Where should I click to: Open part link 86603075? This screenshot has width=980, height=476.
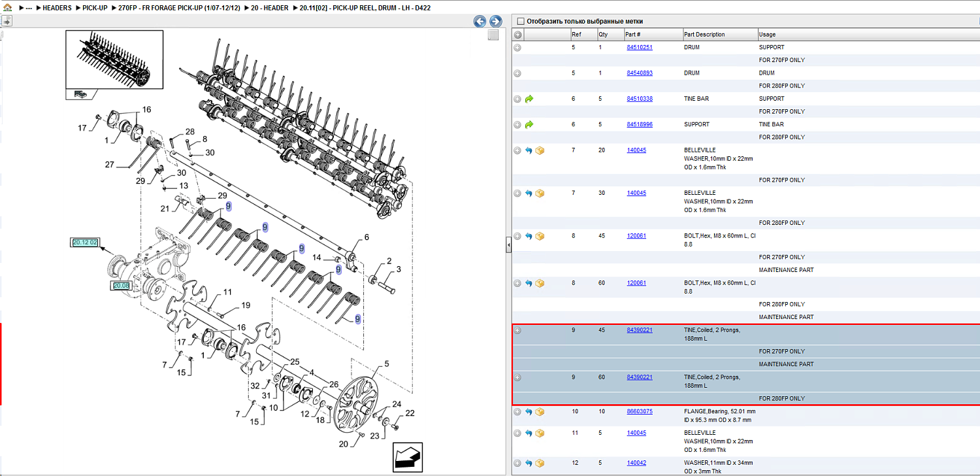[640, 412]
